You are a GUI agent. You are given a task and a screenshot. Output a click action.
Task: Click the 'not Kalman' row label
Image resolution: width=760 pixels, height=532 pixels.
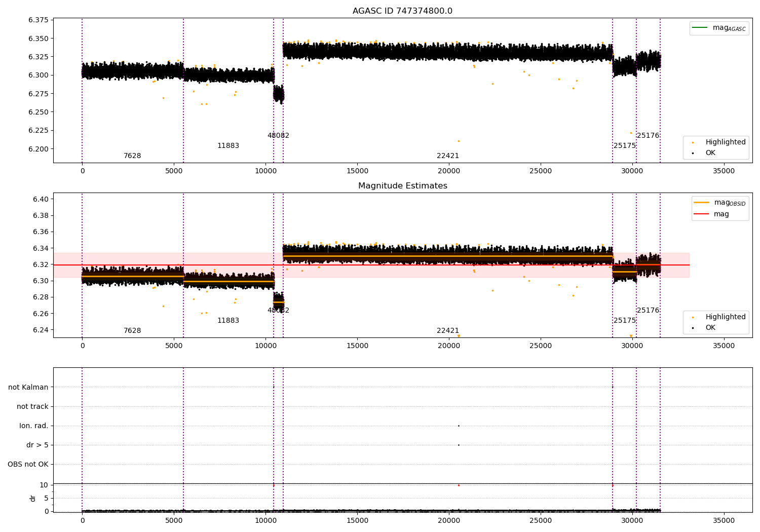point(28,387)
